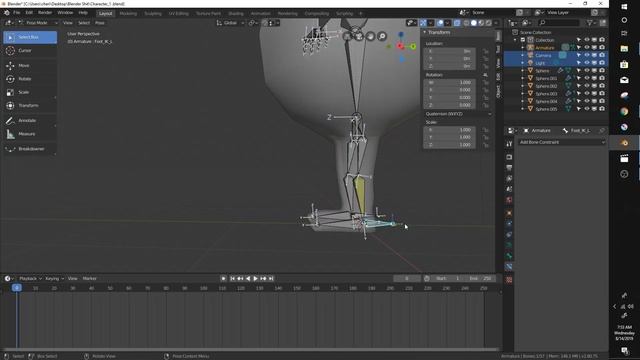
Task: Open the Pose menu in viewport header
Action: click(x=100, y=23)
